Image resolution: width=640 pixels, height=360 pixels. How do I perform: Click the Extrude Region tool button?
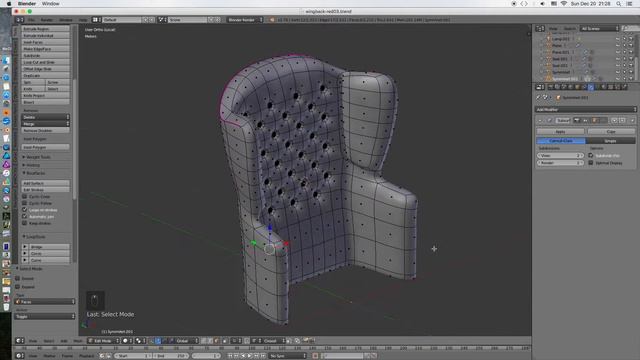click(x=45, y=29)
